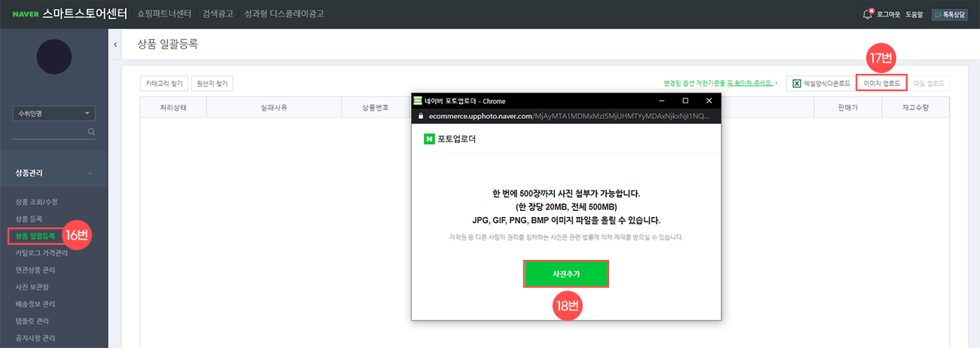Click the round store profile avatar
The height and width of the screenshot is (348, 980).
point(54,57)
